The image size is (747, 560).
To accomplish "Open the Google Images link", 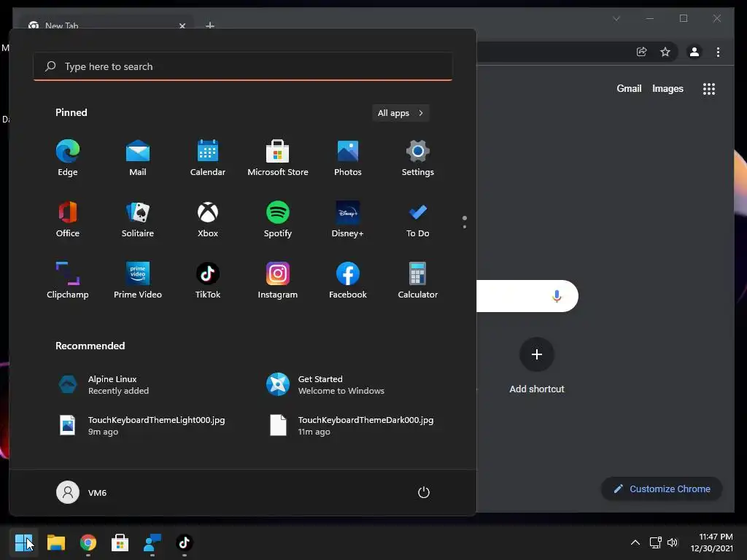I will click(667, 88).
